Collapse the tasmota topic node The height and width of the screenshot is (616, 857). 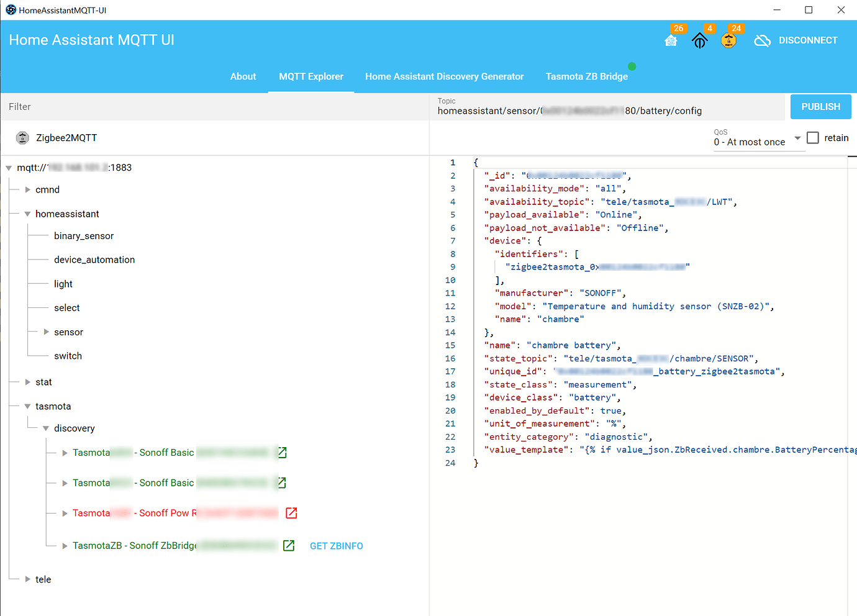(27, 406)
